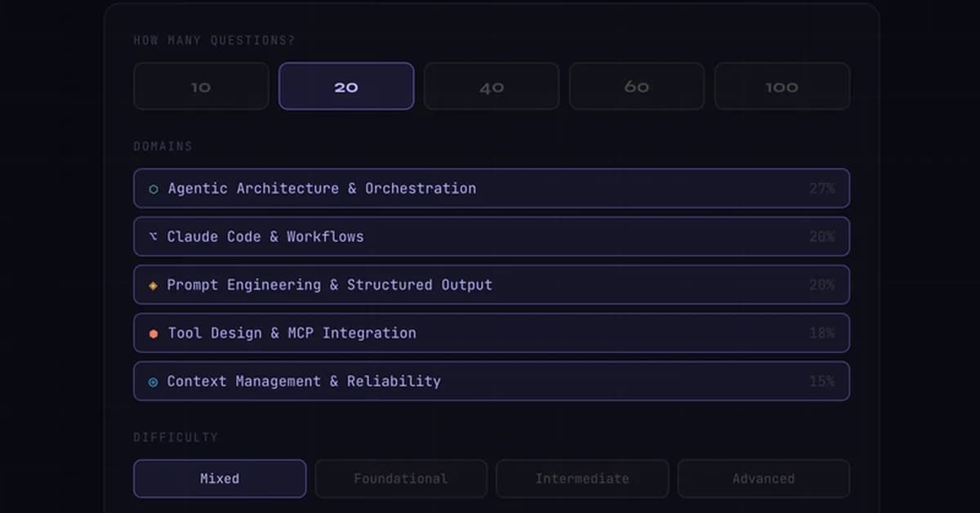The image size is (980, 513).
Task: Select 10 questions
Action: point(200,86)
